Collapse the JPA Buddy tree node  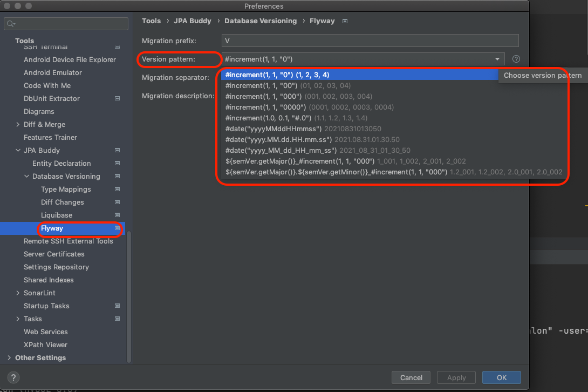(x=18, y=150)
